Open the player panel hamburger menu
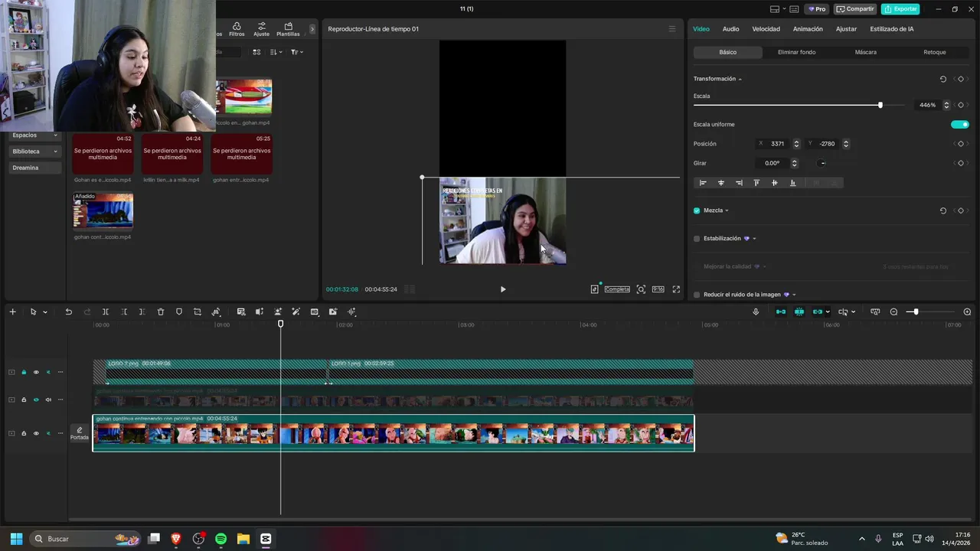 tap(672, 29)
